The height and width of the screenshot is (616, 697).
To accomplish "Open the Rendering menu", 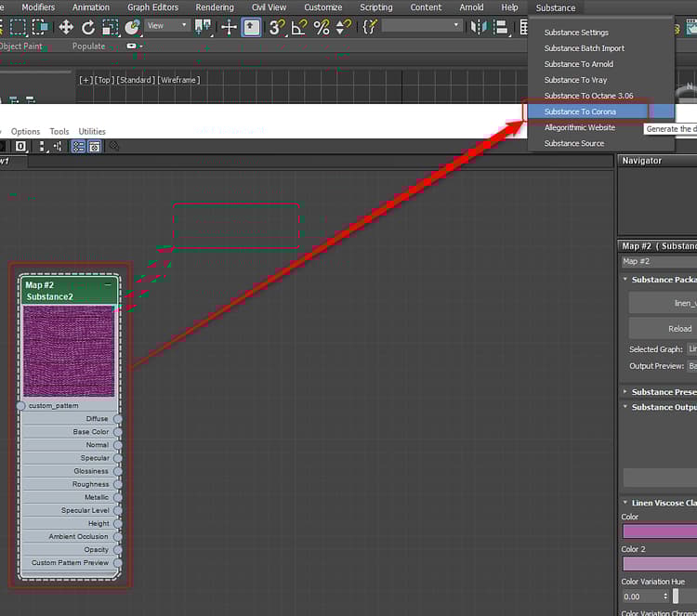I will 215,7.
